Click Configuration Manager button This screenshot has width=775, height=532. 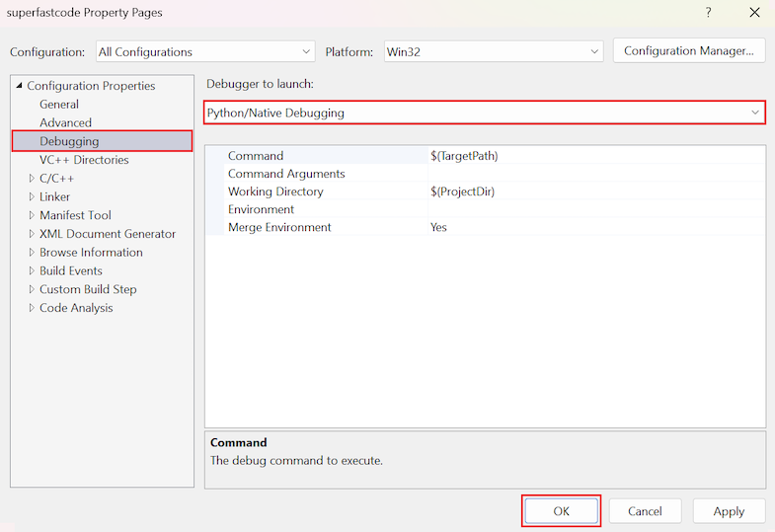click(689, 51)
